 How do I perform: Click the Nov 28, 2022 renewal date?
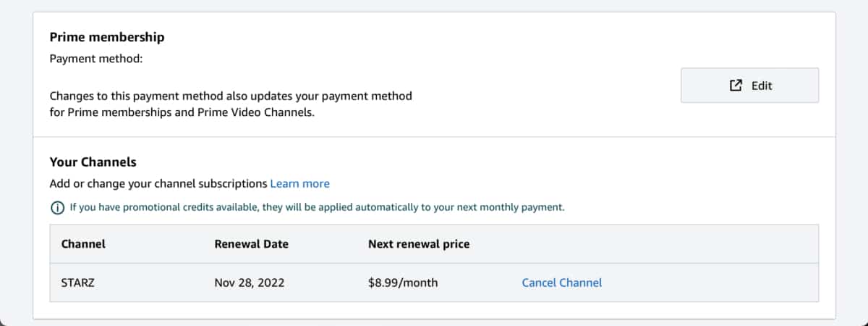[x=250, y=283]
